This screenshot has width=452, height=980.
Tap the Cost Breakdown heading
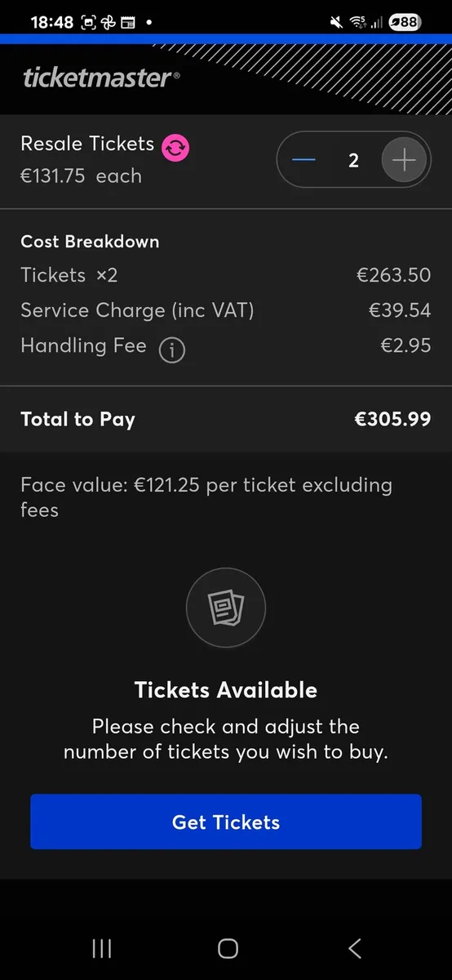pos(90,242)
